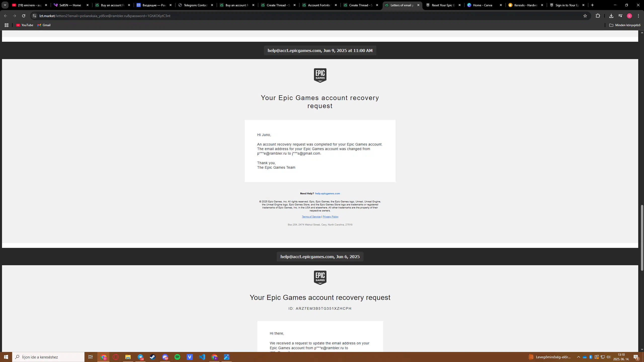644x362 pixels.
Task: Open the help.epicgames.com link
Action: tap(328, 194)
